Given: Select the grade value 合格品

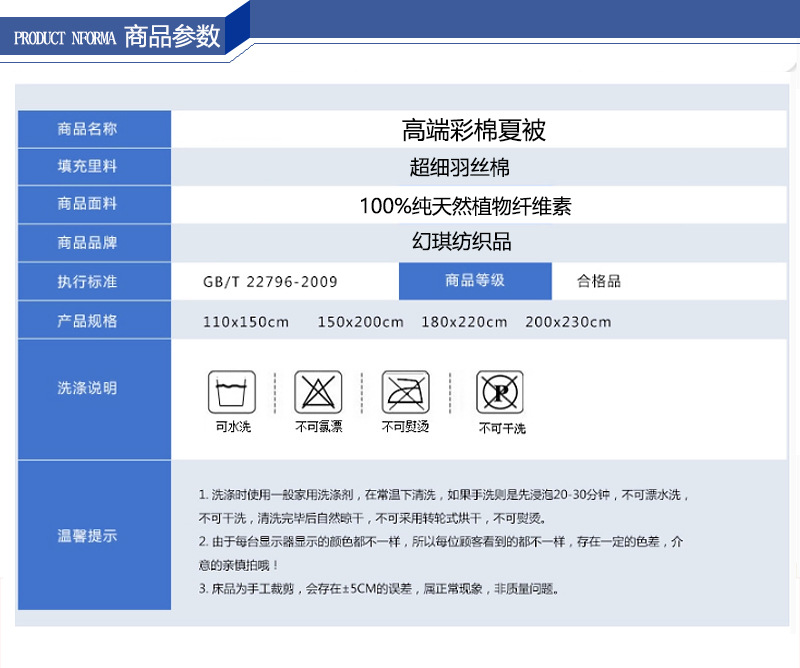Looking at the screenshot, I should click(599, 281).
